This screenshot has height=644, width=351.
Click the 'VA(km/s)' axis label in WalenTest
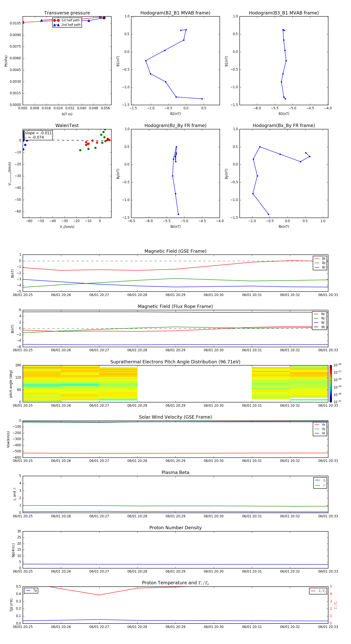click(67, 227)
